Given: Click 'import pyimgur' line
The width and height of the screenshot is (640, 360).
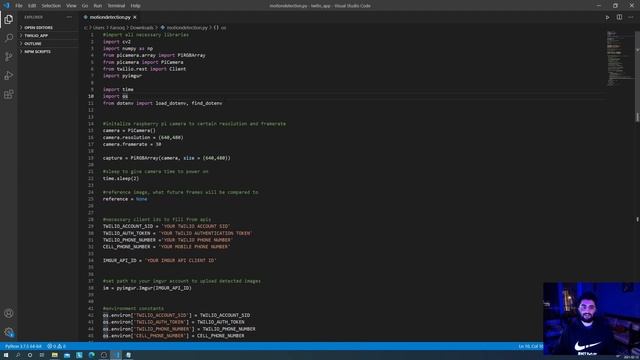Looking at the screenshot, I should (122, 76).
